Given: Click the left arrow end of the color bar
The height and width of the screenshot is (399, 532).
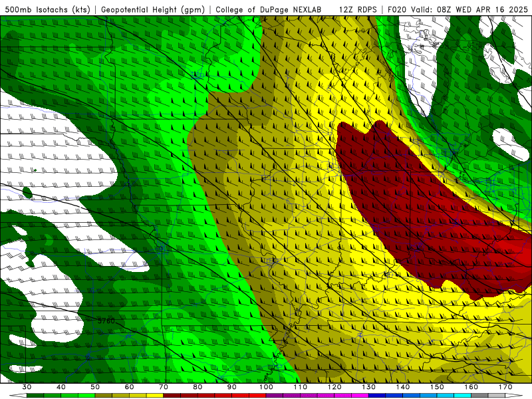Looking at the screenshot, I should (x=18, y=396).
